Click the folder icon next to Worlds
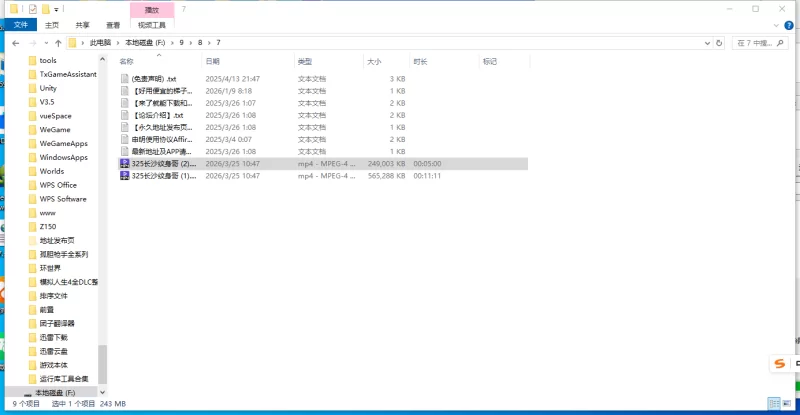 (33, 171)
